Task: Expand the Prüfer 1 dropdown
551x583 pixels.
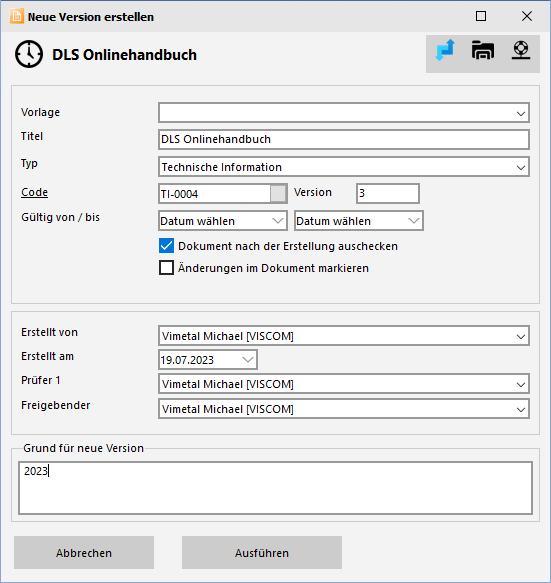Action: [x=521, y=384]
